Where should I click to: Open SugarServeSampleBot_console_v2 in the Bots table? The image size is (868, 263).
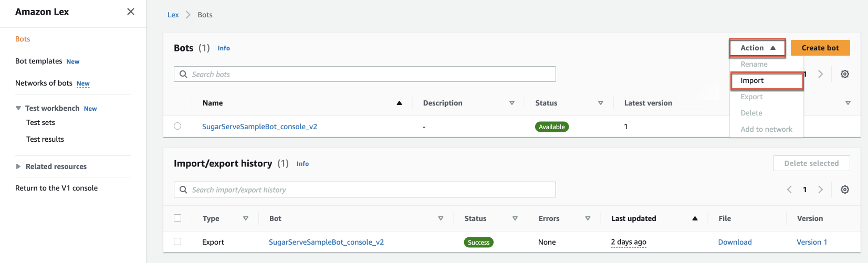tap(259, 127)
